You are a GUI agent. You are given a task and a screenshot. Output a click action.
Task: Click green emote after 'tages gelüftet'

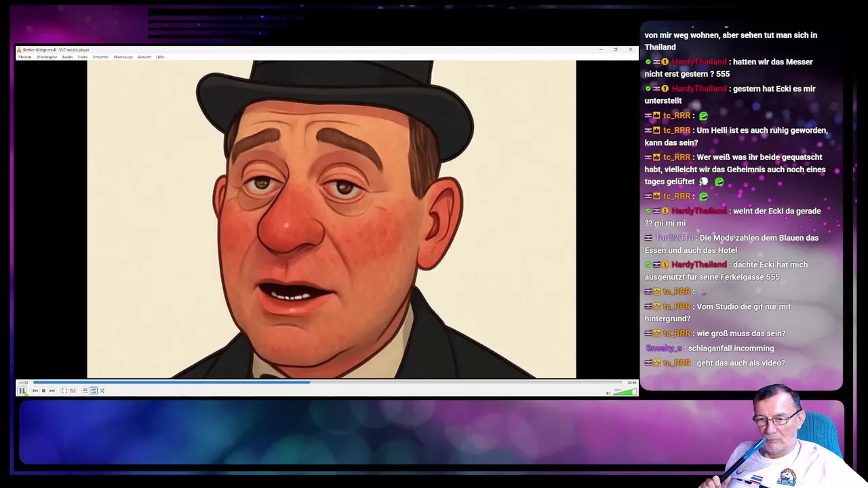pyautogui.click(x=719, y=182)
